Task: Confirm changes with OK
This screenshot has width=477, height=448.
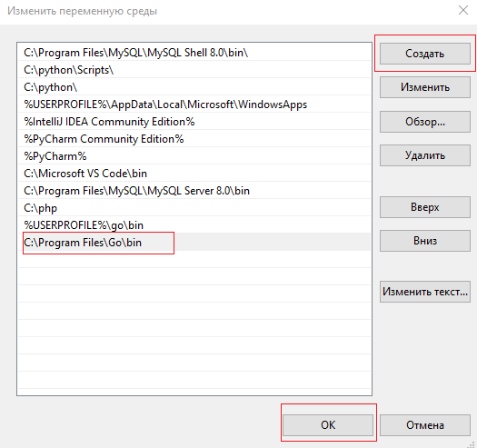Action: (x=328, y=425)
